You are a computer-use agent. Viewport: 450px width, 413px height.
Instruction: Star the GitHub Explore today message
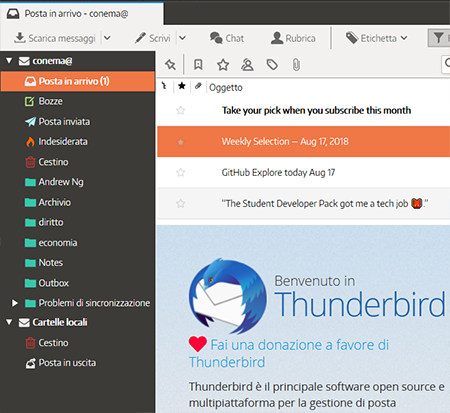[x=180, y=172]
